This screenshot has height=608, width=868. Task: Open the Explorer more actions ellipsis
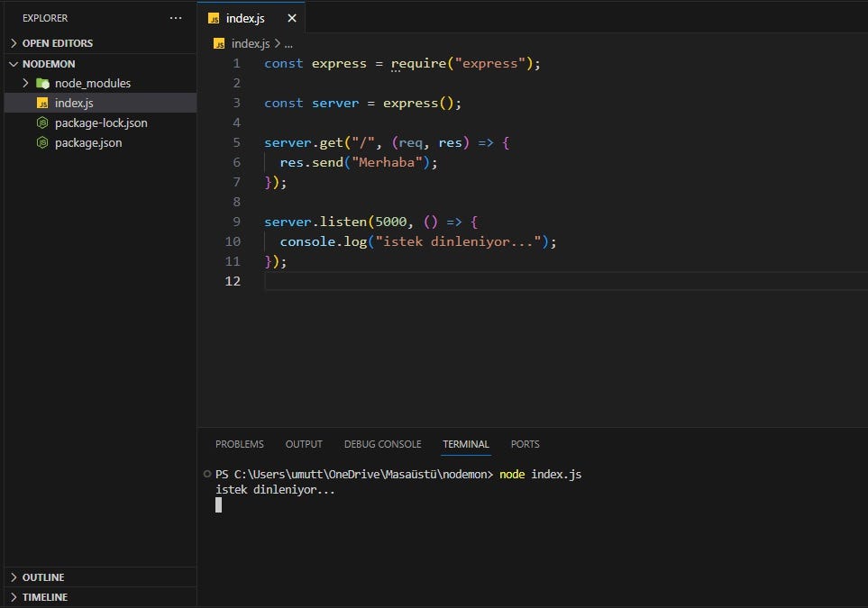point(176,17)
